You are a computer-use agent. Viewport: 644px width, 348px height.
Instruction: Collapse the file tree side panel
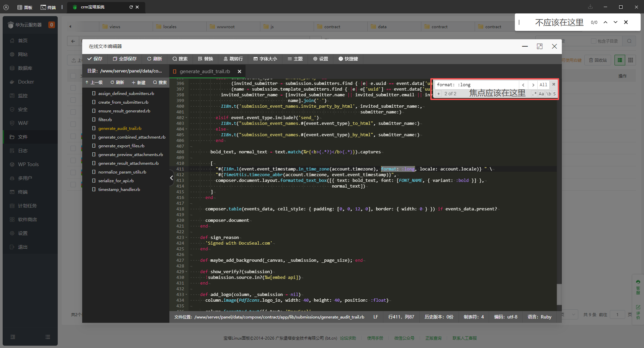pyautogui.click(x=171, y=178)
